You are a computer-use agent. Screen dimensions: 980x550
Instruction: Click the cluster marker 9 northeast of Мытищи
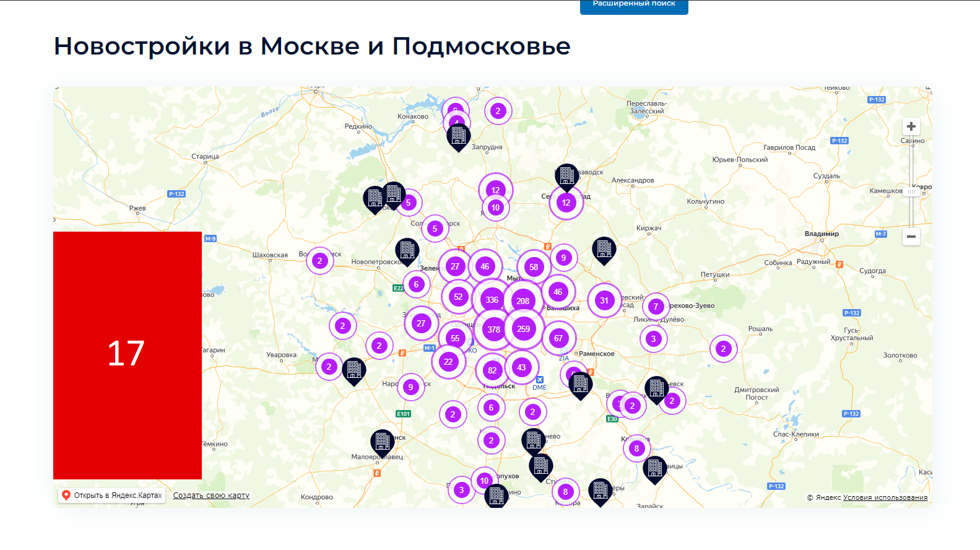pyautogui.click(x=563, y=258)
